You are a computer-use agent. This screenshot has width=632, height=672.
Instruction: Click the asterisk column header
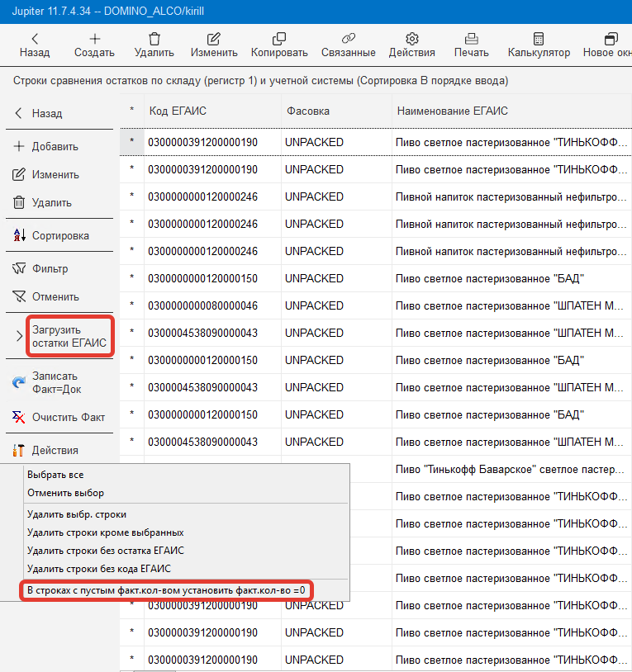[132, 110]
